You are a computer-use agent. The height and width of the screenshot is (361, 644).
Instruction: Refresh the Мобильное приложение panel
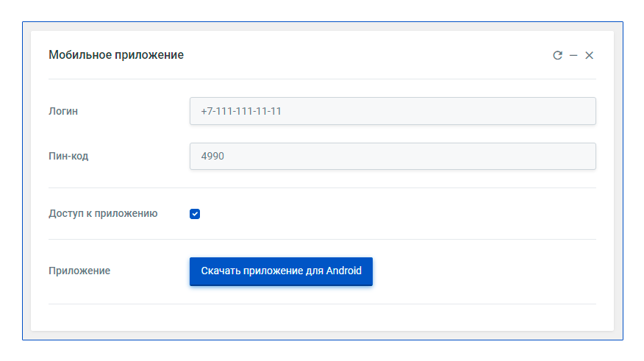point(557,55)
